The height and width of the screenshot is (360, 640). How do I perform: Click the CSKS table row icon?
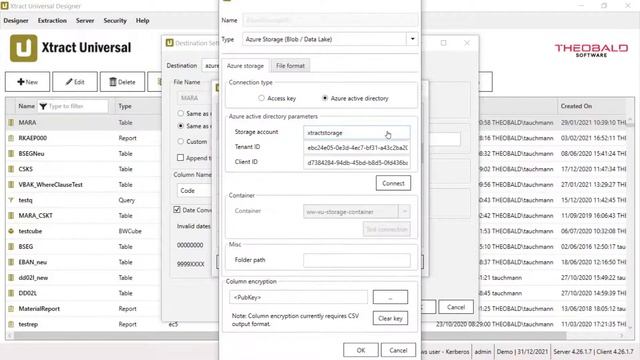(11, 169)
